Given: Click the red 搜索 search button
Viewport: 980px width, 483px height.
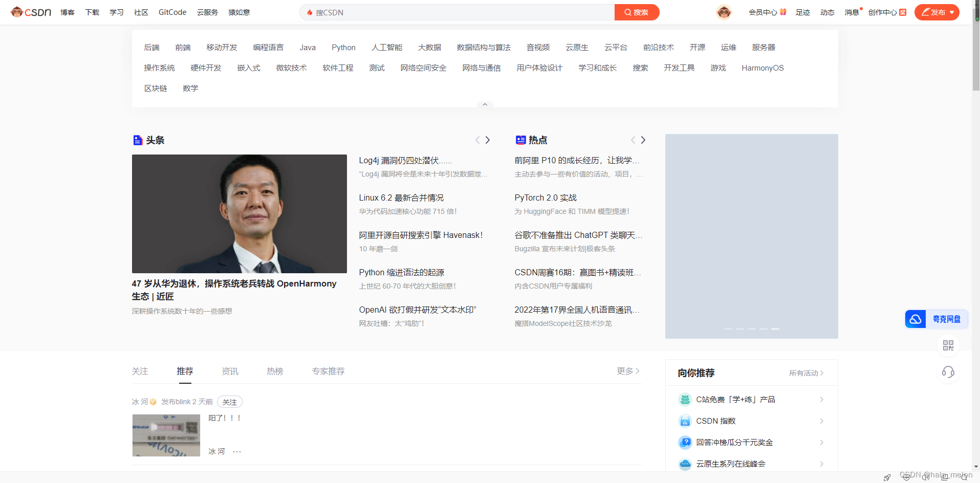Looking at the screenshot, I should 637,12.
